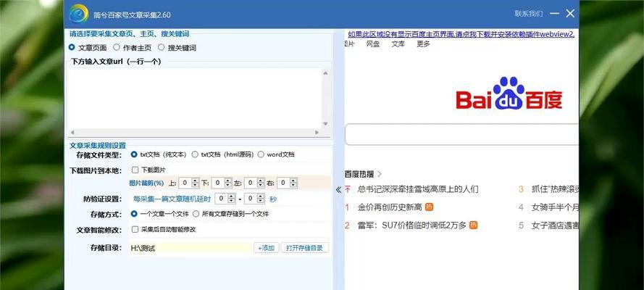644x290 pixels.
Task: Click the pinned top arrow icon in hot search
Action: [x=348, y=189]
